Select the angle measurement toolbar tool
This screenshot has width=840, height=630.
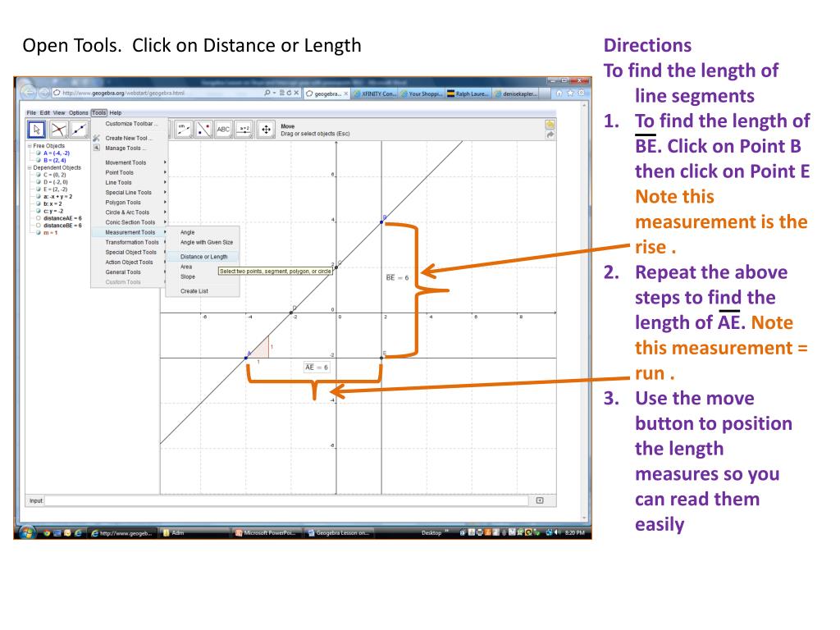[183, 129]
